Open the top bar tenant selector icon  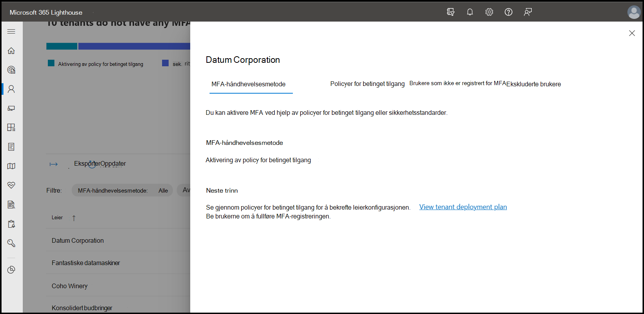click(451, 12)
